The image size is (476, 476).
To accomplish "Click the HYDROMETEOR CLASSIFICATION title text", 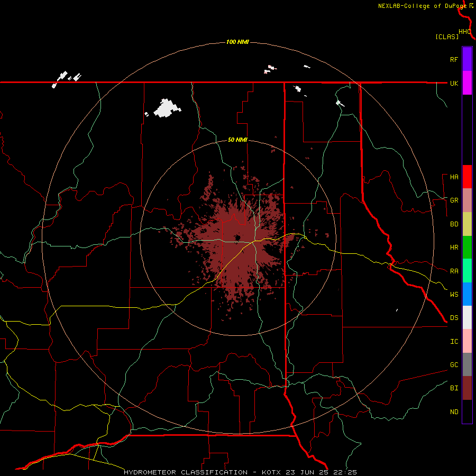I will [186, 472].
